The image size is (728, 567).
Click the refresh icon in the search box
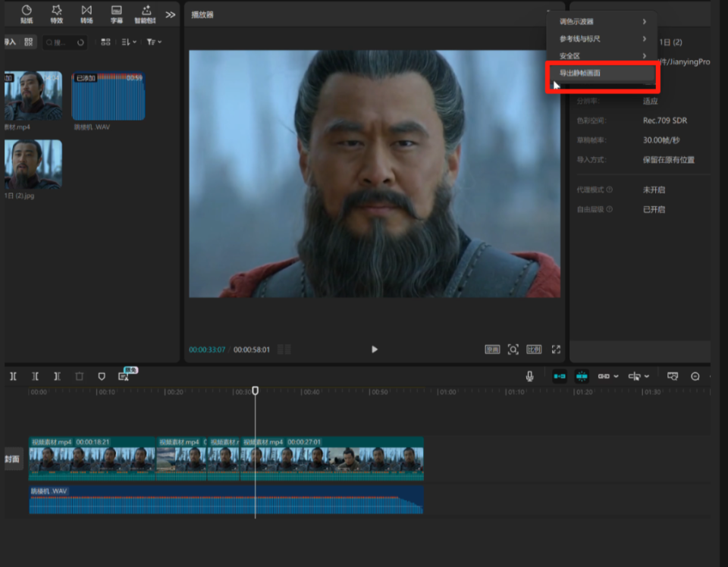80,42
